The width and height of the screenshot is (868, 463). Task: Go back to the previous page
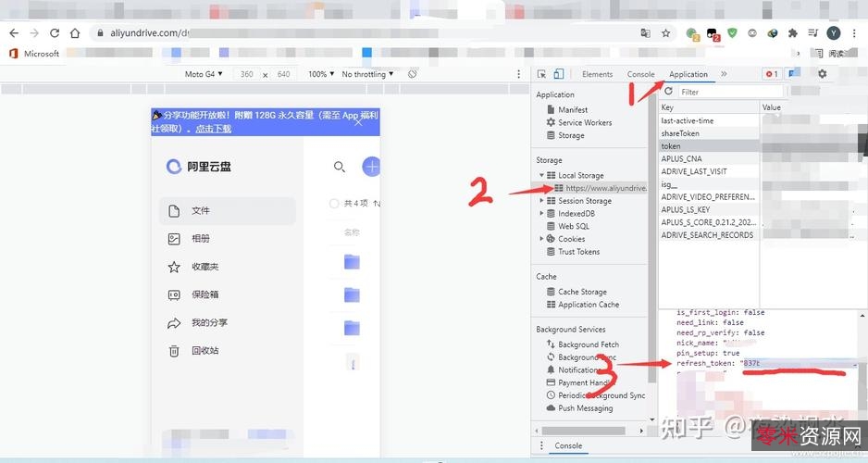(14, 33)
